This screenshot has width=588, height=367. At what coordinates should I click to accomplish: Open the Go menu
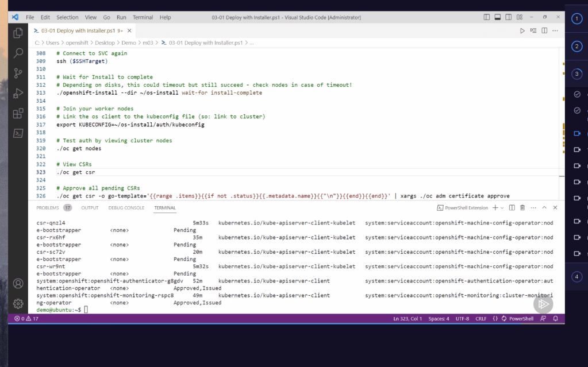[x=106, y=17]
